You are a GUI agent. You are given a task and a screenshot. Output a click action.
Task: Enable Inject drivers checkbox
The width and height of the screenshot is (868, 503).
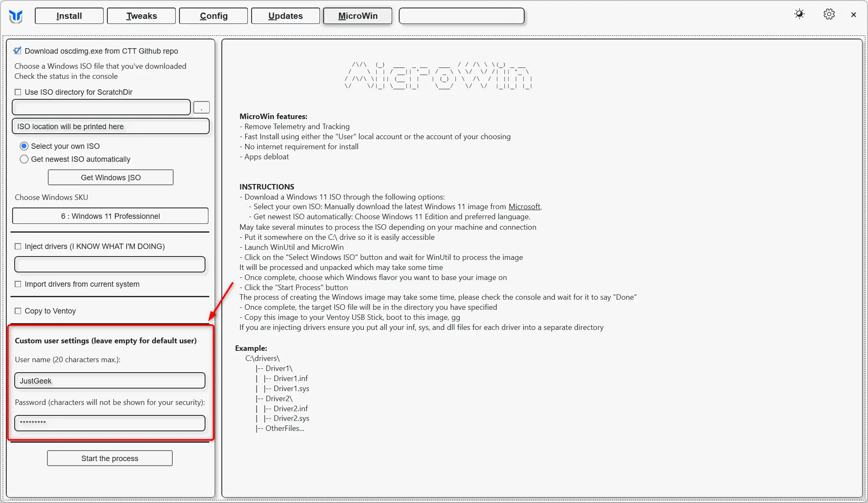point(18,246)
